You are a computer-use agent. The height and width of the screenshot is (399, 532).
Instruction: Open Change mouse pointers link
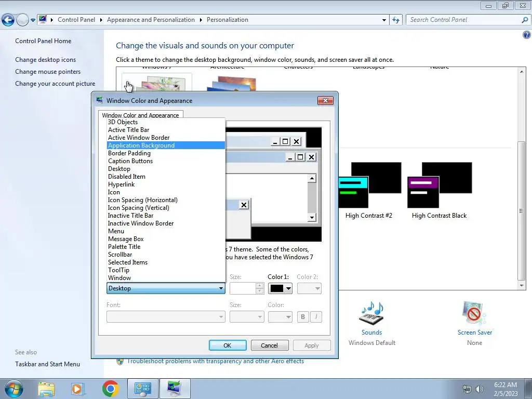(x=48, y=72)
